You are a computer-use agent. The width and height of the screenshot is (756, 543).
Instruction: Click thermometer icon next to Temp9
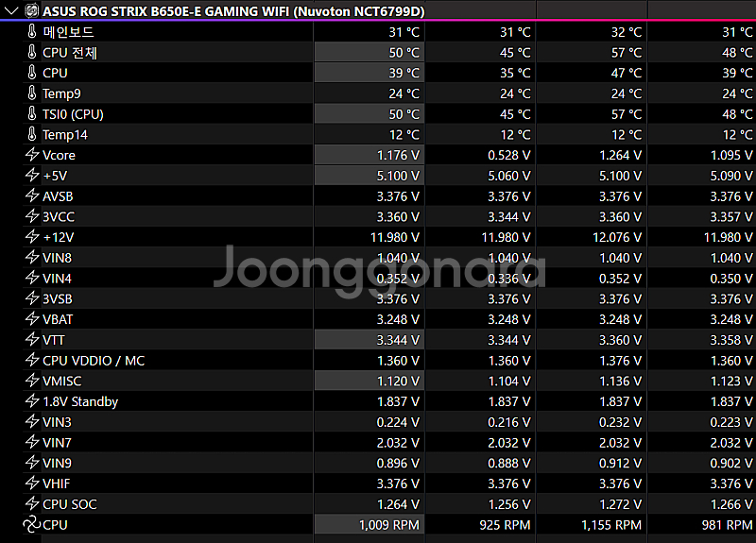[32, 93]
